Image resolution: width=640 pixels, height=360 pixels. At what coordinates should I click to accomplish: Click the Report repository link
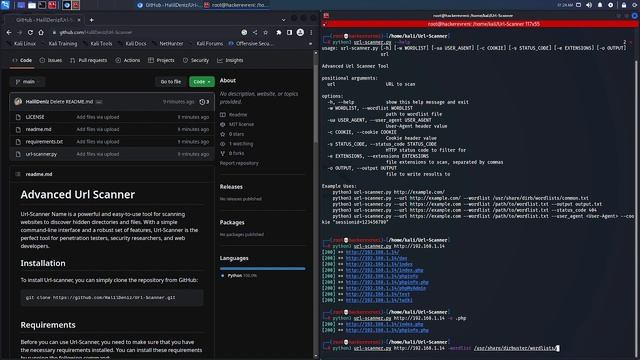239,163
